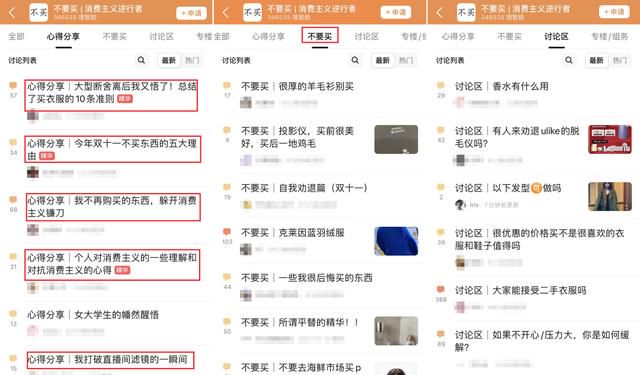View projector post thumbnail image
The image size is (640, 375).
(396, 140)
